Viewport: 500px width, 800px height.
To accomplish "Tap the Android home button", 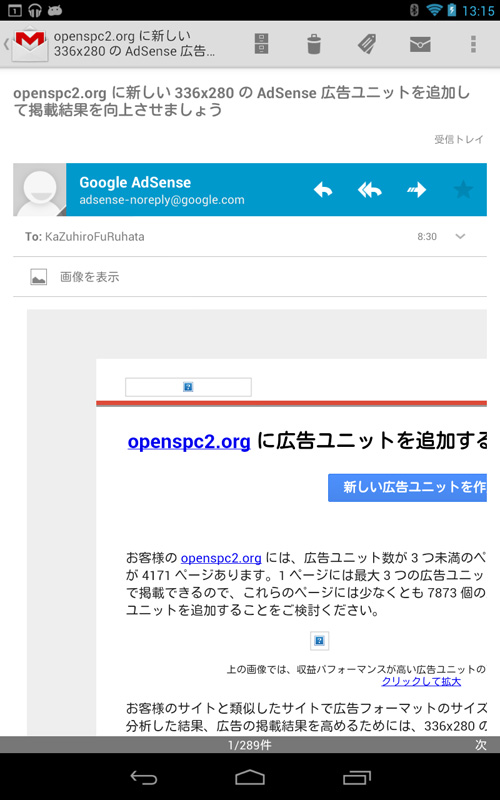I will (250, 777).
